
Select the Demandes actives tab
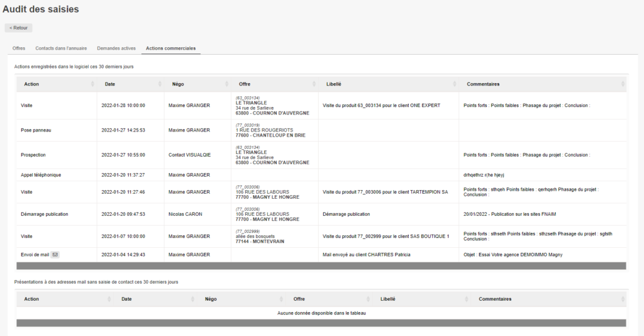coord(116,48)
